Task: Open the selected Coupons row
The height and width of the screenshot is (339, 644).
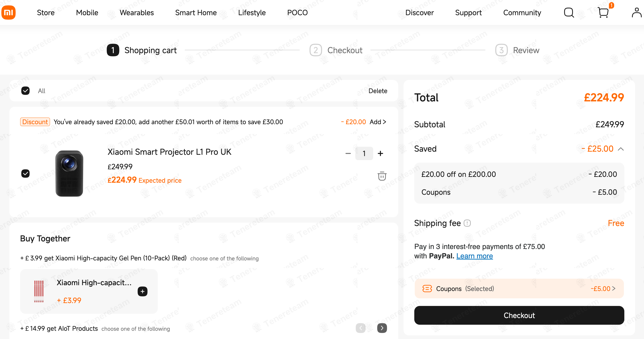Action: pos(519,289)
